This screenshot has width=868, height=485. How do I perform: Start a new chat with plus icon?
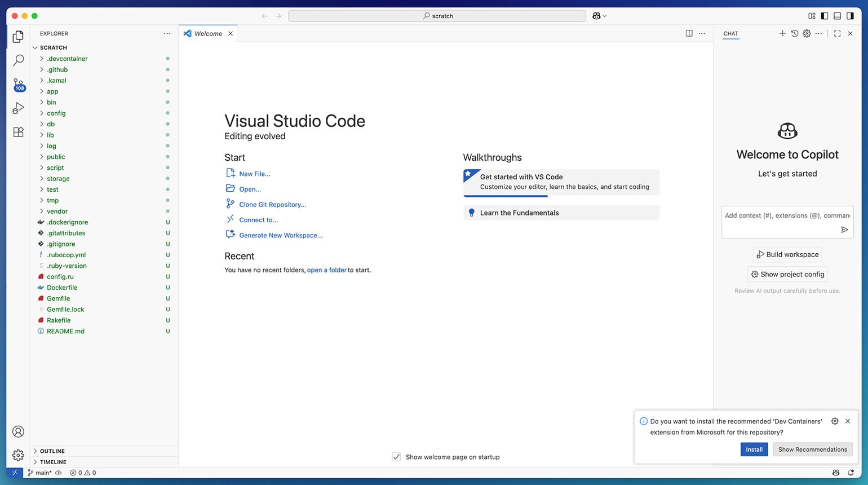pyautogui.click(x=782, y=33)
